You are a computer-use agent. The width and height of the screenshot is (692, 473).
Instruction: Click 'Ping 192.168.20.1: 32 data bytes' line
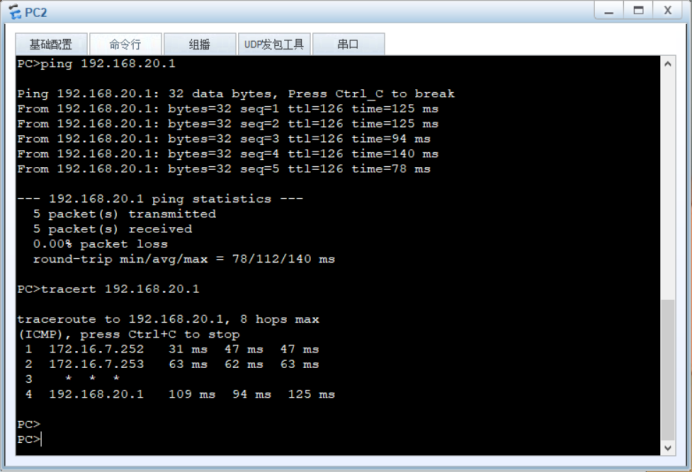click(236, 94)
